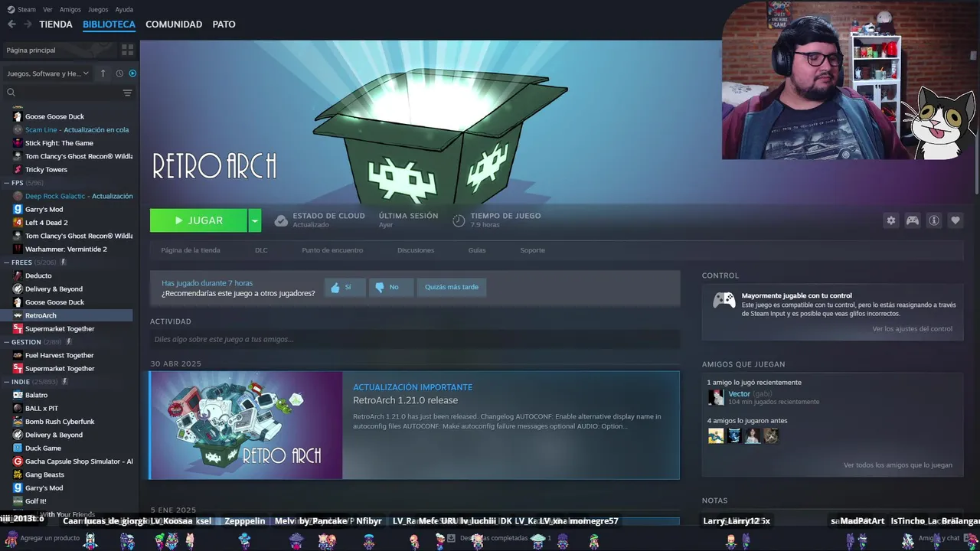980x551 pixels.
Task: Click the activity post input field
Action: [415, 339]
